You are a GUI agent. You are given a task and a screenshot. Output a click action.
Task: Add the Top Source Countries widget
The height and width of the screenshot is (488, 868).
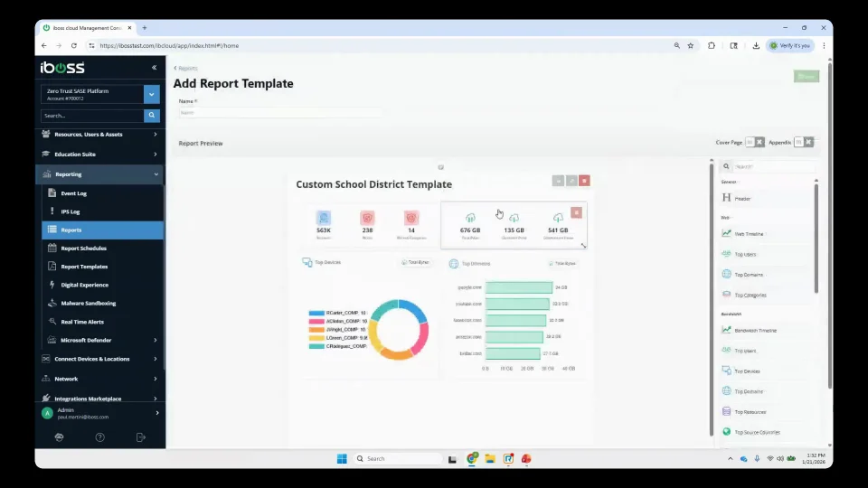(x=757, y=433)
